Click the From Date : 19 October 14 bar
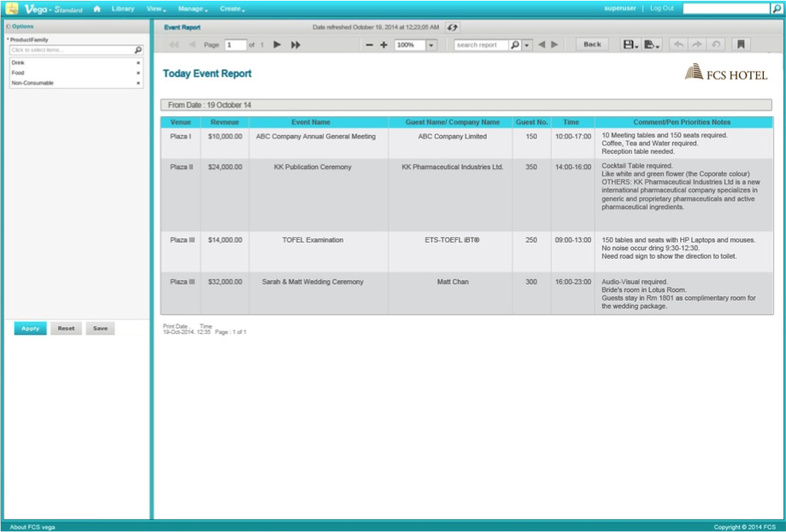Viewport: 786px width, 532px height. 466,105
